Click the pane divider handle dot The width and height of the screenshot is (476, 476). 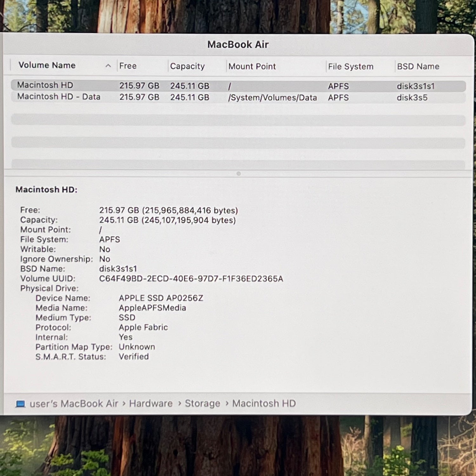(239, 174)
